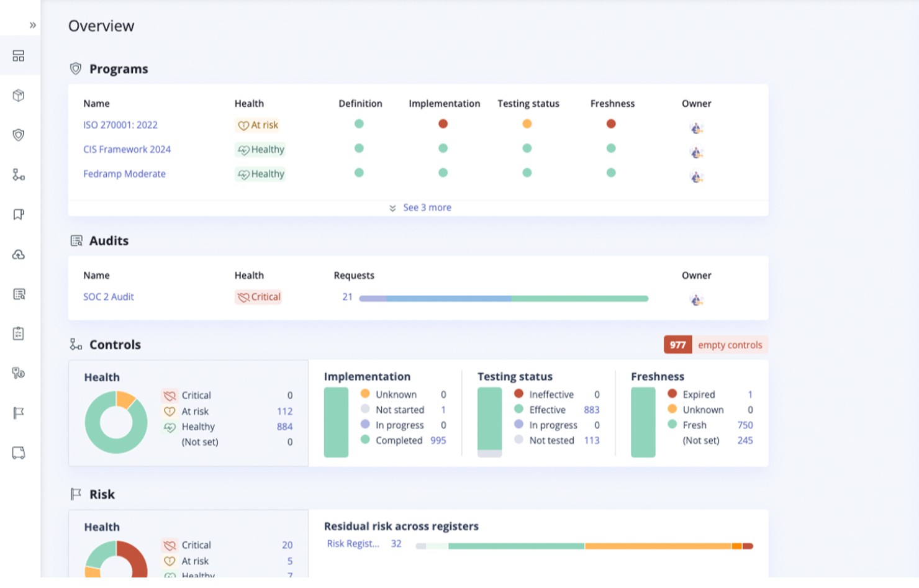Image resolution: width=919 pixels, height=588 pixels.
Task: Open the audits search-list sidebar icon
Action: point(19,294)
